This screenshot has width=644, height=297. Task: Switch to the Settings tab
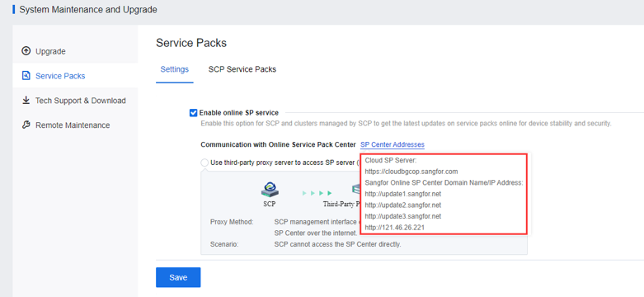coord(175,69)
